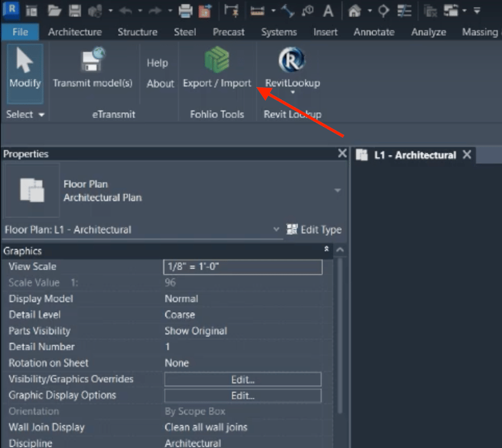
Task: Expand the Select dropdown under Modify
Action: click(x=25, y=114)
